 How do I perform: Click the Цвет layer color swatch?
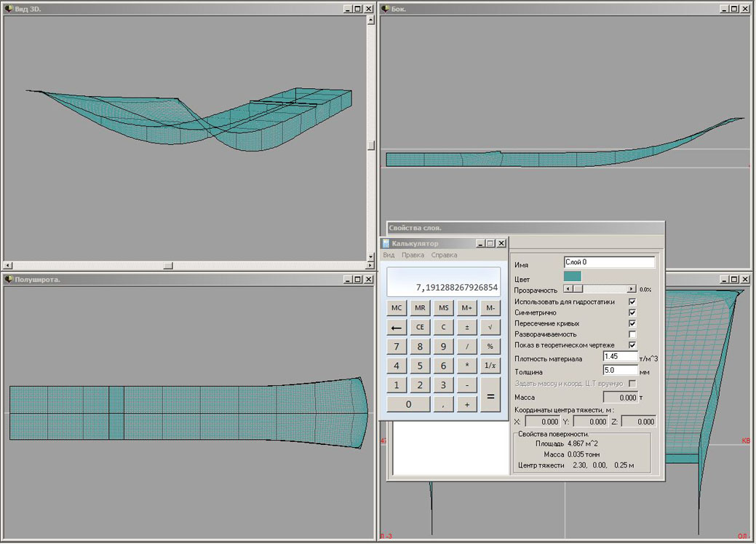coord(573,276)
